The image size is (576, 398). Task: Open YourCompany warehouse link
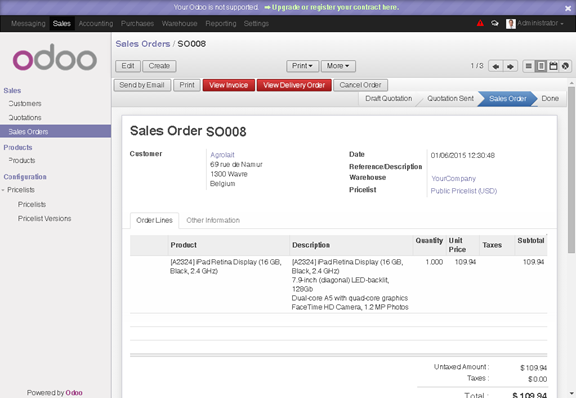453,179
